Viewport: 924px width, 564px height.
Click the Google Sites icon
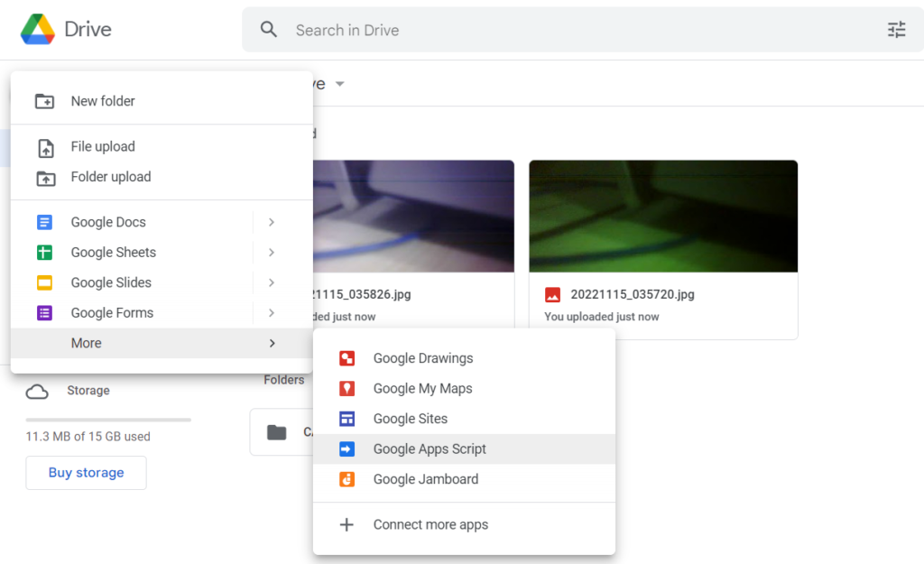[346, 419]
